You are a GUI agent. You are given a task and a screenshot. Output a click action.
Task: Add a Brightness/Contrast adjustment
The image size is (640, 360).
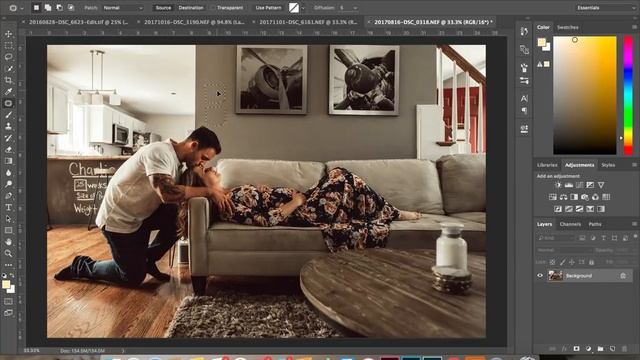tap(558, 185)
